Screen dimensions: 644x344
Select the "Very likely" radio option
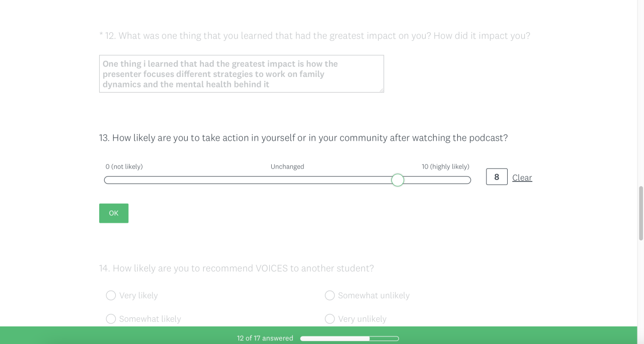[x=111, y=296]
